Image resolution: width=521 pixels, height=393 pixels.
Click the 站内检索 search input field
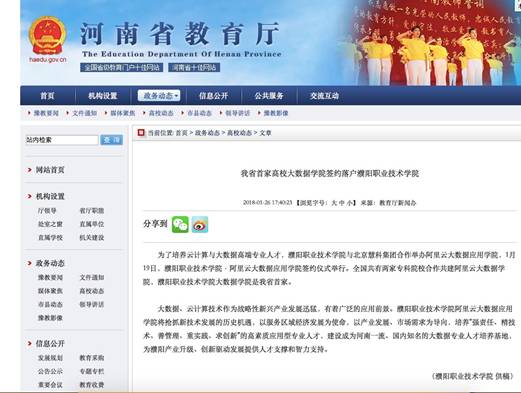point(62,140)
